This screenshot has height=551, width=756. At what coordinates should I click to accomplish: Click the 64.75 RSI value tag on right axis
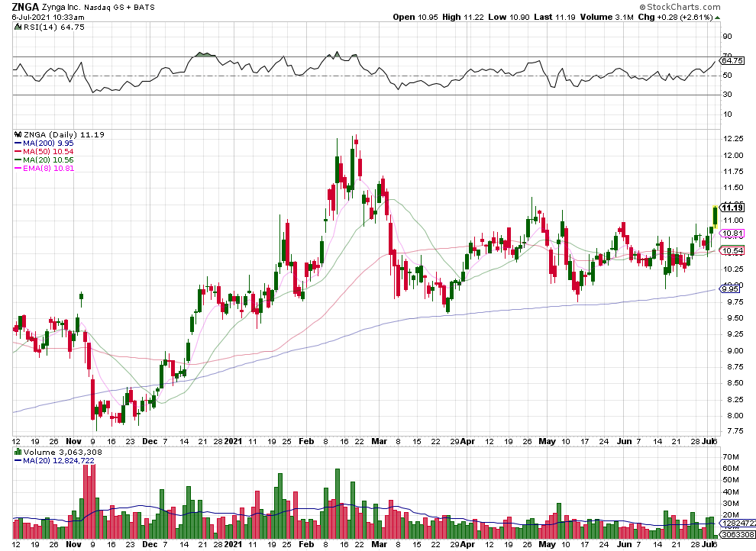732,61
